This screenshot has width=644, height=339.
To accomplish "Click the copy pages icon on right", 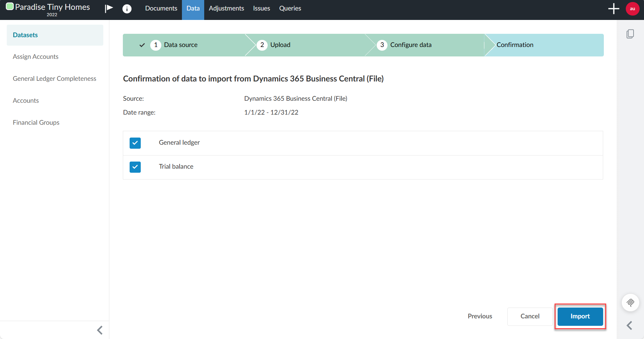I will point(630,34).
